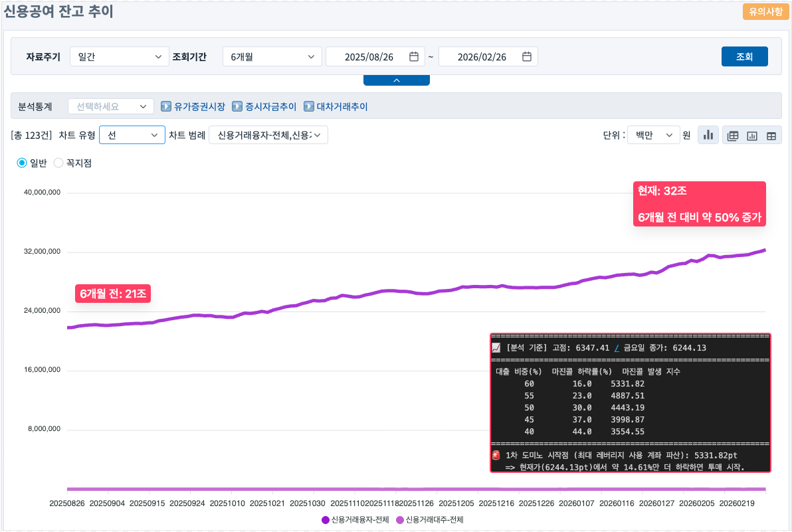792x532 pixels.
Task: Open the 유의사항 button
Action: pyautogui.click(x=765, y=12)
